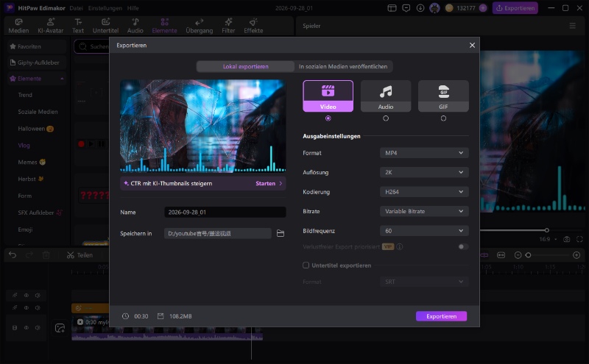Open the Format MP4 dropdown
The image size is (589, 364).
tap(424, 153)
